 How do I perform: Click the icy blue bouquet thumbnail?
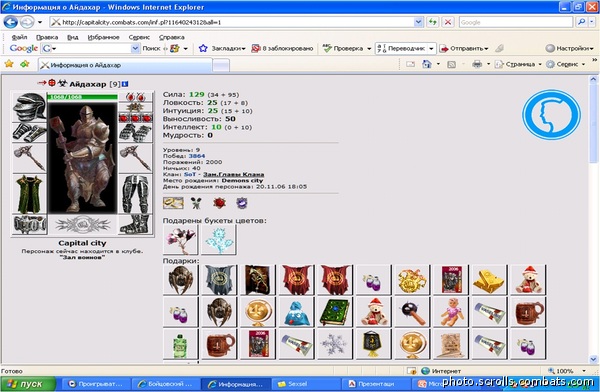coord(218,240)
